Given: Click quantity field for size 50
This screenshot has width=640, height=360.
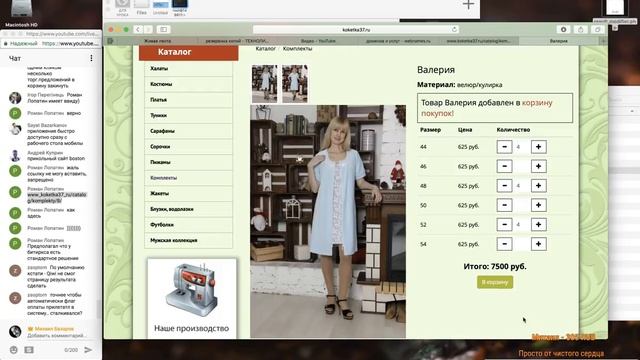Looking at the screenshot, I should click(x=521, y=205).
